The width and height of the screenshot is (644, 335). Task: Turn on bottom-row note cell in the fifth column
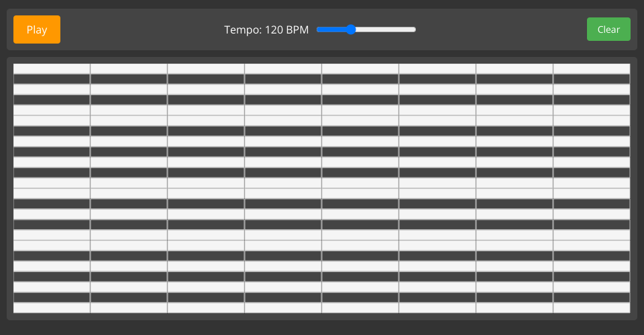point(360,308)
